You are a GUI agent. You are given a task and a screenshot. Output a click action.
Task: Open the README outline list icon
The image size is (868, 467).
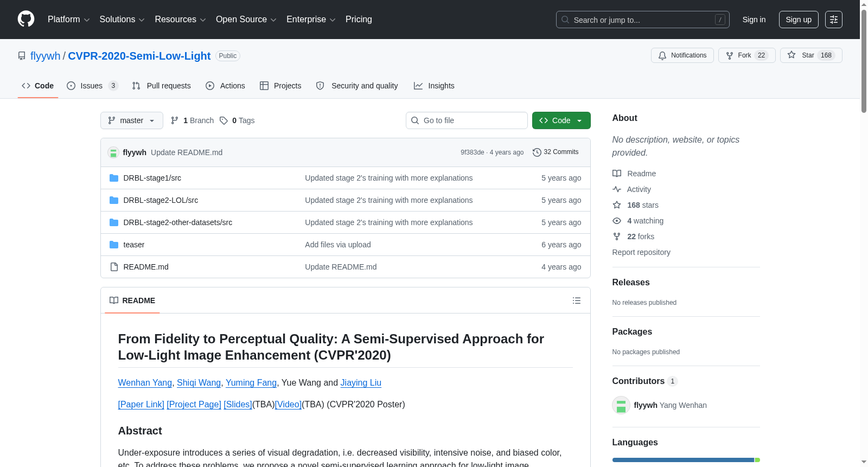(577, 300)
